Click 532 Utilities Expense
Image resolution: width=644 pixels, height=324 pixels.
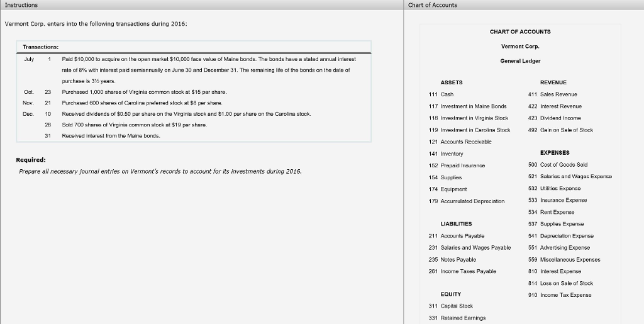(x=555, y=189)
